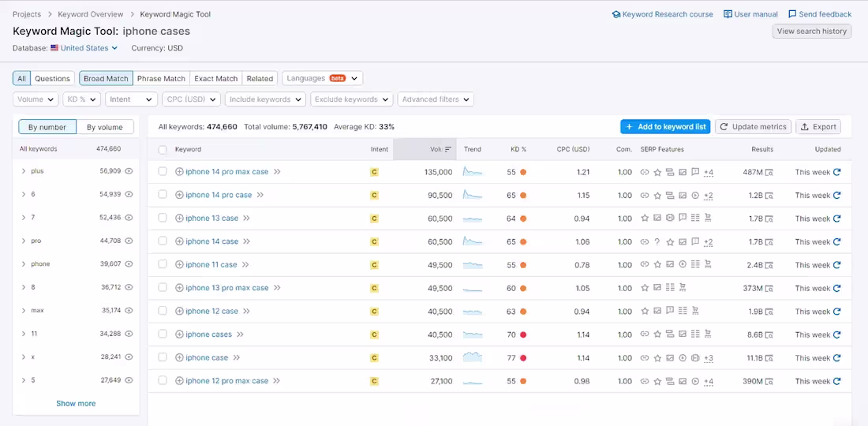Click Add to keyword list button
The height and width of the screenshot is (426, 868).
click(x=665, y=127)
